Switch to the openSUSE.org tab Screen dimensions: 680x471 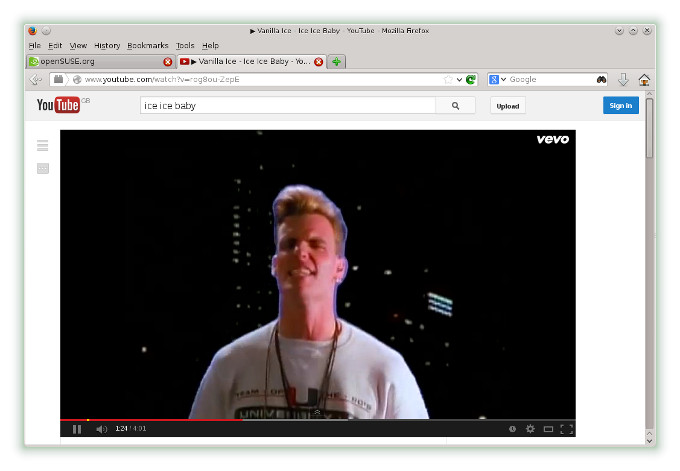click(x=101, y=62)
